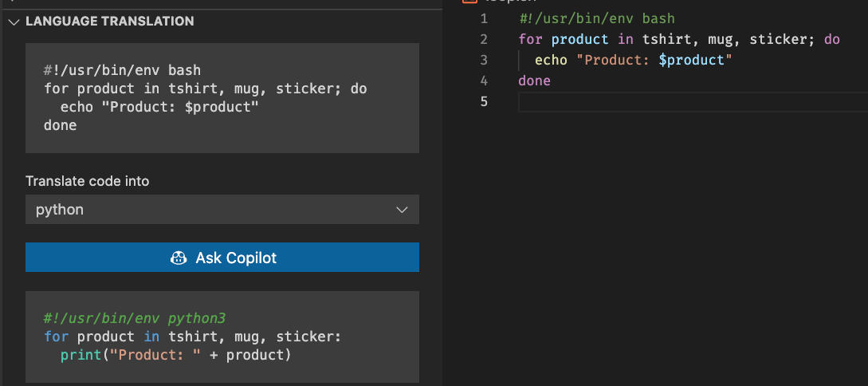Screen dimensions: 868x386
Task: Click editor line number 1
Action: (x=484, y=19)
